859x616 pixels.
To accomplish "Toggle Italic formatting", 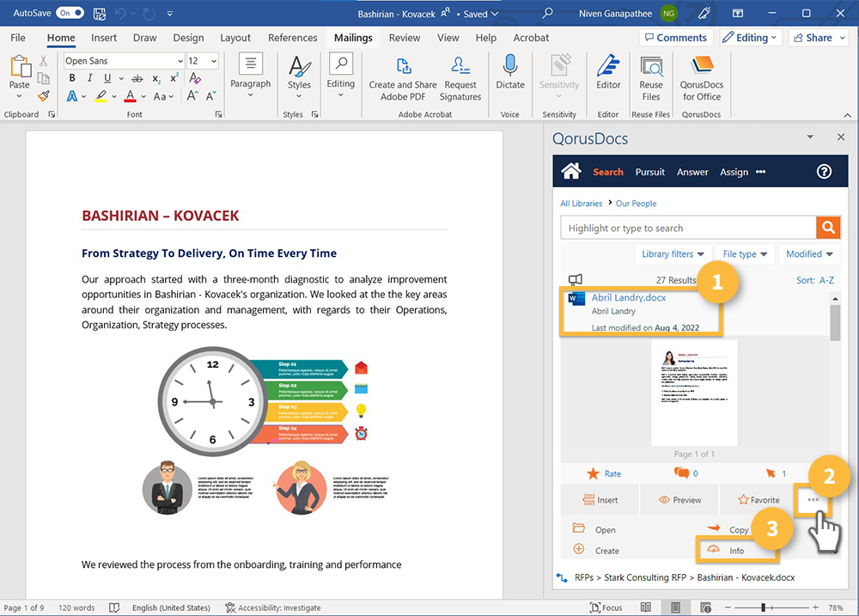I will pyautogui.click(x=90, y=78).
